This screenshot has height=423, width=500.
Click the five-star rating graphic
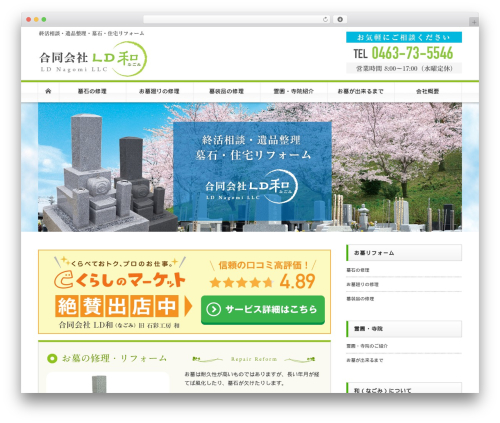(241, 282)
